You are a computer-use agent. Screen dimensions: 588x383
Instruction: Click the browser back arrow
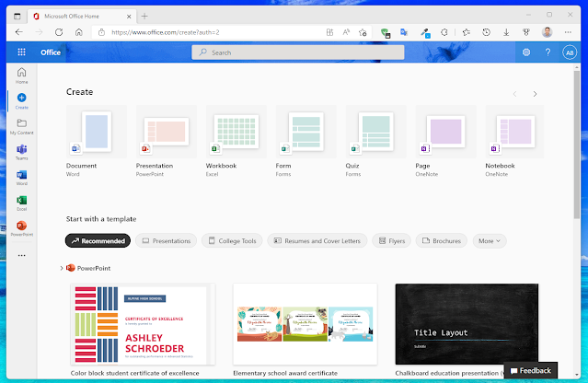[x=18, y=32]
